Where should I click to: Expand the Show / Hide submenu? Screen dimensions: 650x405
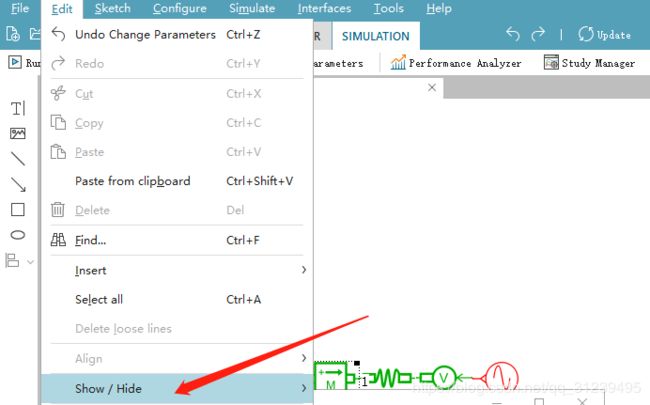(177, 388)
